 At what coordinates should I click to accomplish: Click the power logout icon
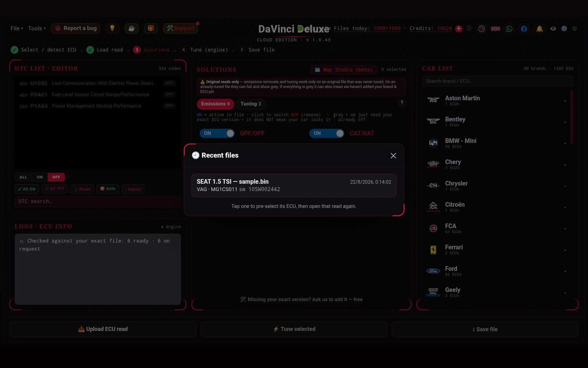click(x=574, y=28)
